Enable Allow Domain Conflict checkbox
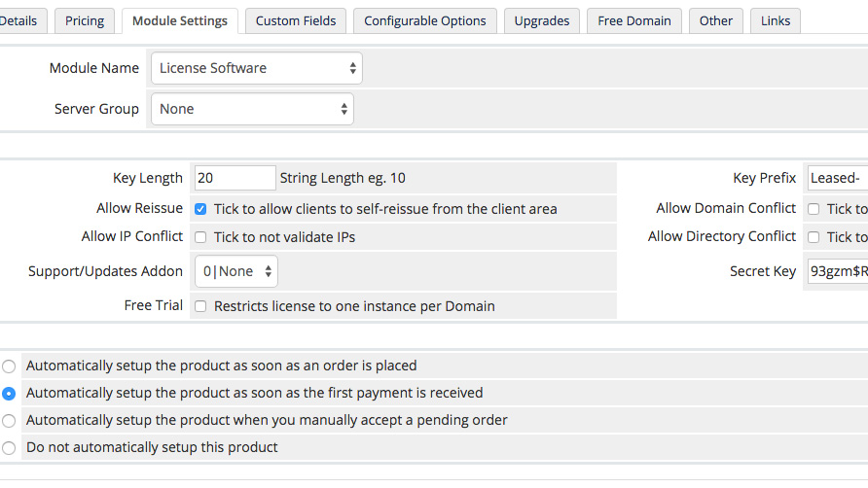The height and width of the screenshot is (488, 868). pos(814,209)
